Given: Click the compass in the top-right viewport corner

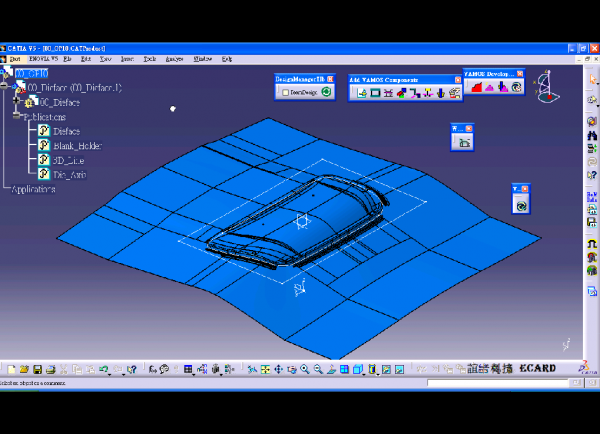Looking at the screenshot, I should (x=545, y=86).
